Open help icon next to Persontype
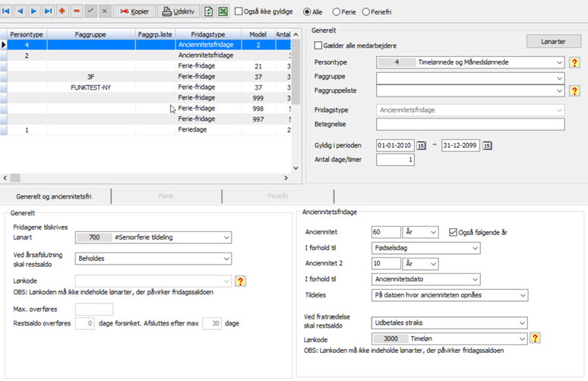 [x=575, y=62]
